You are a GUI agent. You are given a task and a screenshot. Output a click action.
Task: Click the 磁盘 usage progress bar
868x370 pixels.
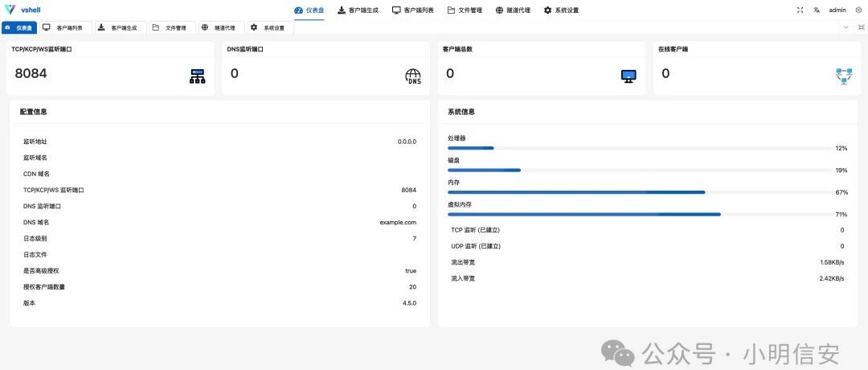[x=641, y=170]
